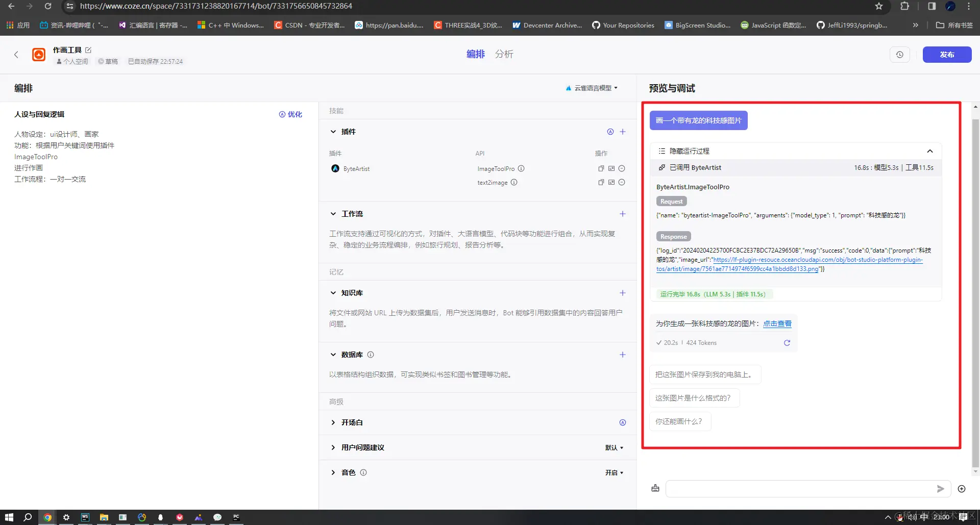Collapse the 数据库 section

pyautogui.click(x=333, y=355)
